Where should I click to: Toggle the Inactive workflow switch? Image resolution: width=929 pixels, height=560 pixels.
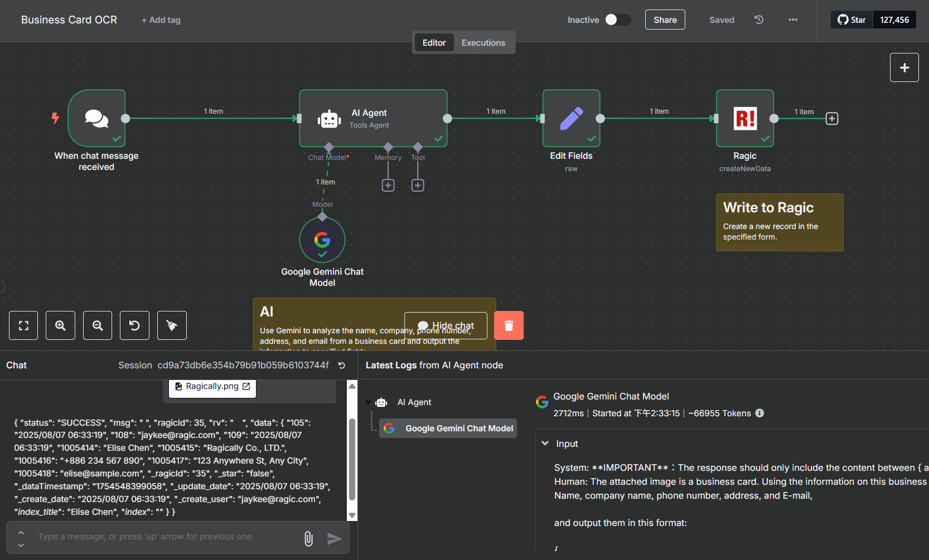(618, 20)
